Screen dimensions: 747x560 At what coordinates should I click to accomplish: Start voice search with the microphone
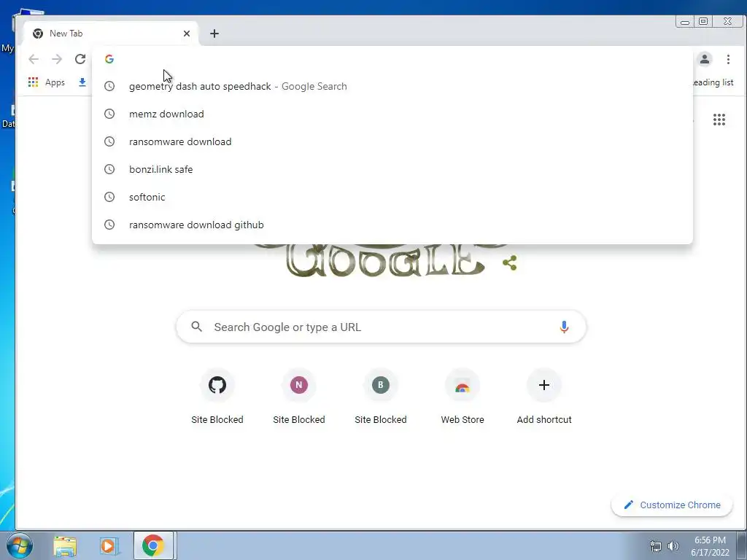[564, 327]
